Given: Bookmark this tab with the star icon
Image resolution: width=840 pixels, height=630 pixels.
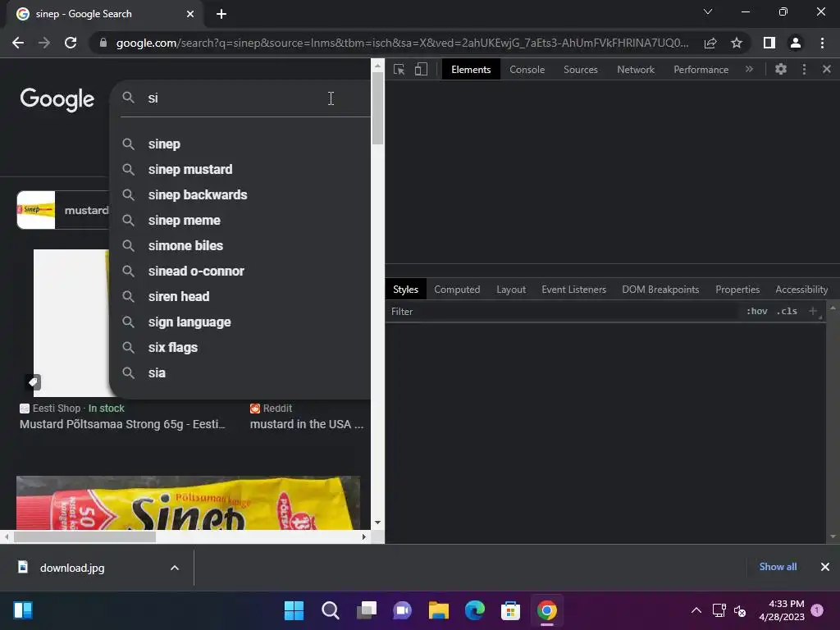Looking at the screenshot, I should [x=737, y=43].
